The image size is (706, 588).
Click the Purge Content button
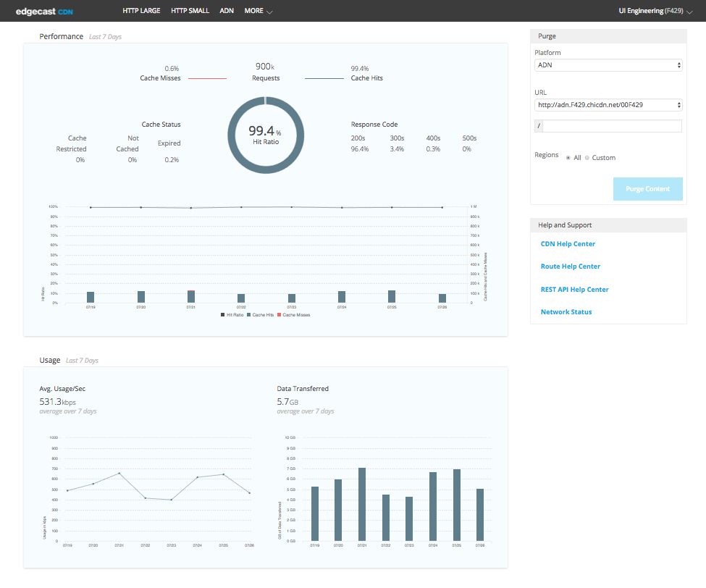point(647,189)
